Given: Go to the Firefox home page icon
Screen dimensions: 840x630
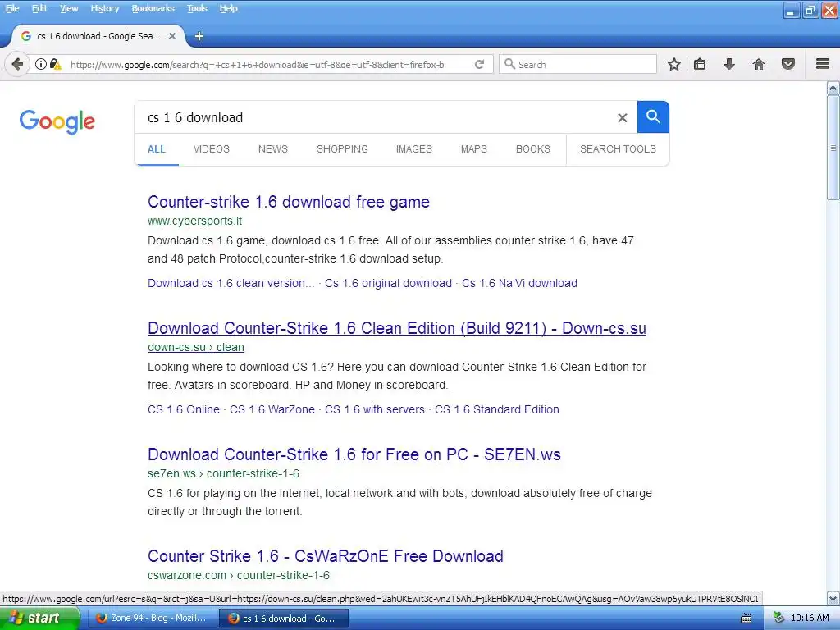Looking at the screenshot, I should coord(759,64).
